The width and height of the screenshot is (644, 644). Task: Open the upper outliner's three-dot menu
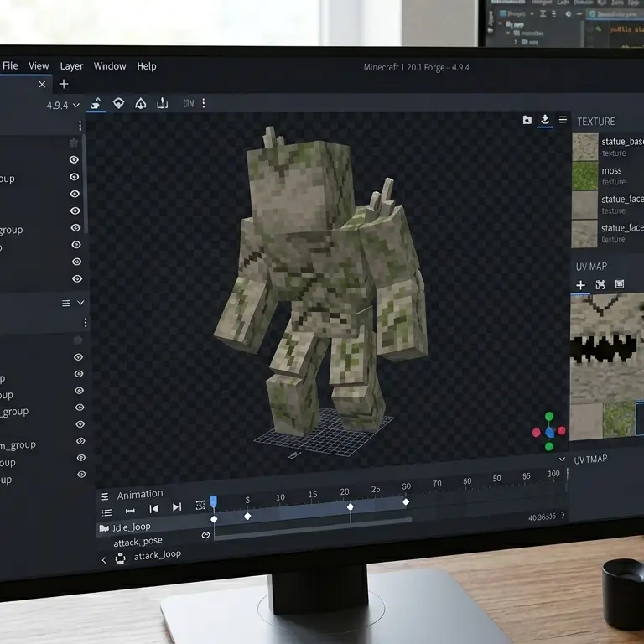(80, 125)
